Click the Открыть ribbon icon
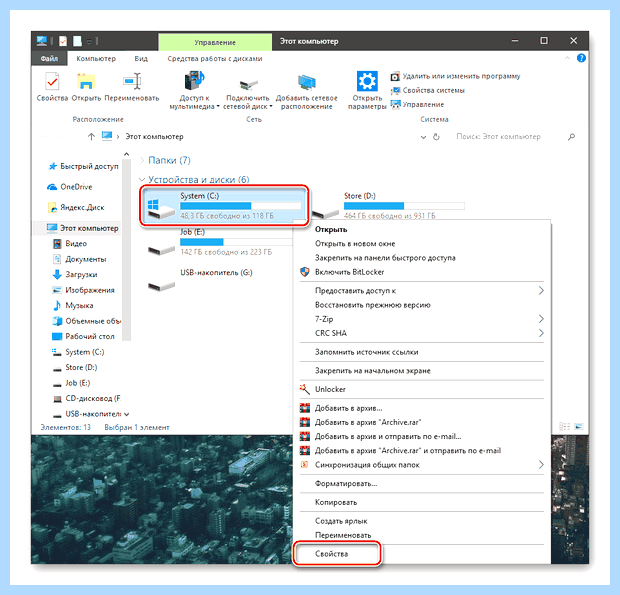Viewport: 620px width, 595px height. point(86,87)
